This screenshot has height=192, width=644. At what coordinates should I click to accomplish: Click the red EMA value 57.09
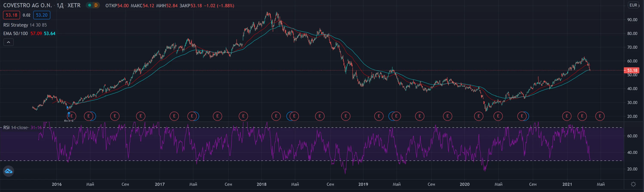[x=36, y=34]
